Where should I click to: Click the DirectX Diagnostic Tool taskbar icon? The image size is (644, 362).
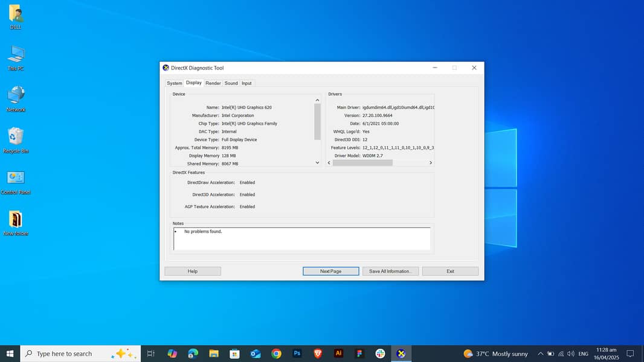tap(401, 354)
